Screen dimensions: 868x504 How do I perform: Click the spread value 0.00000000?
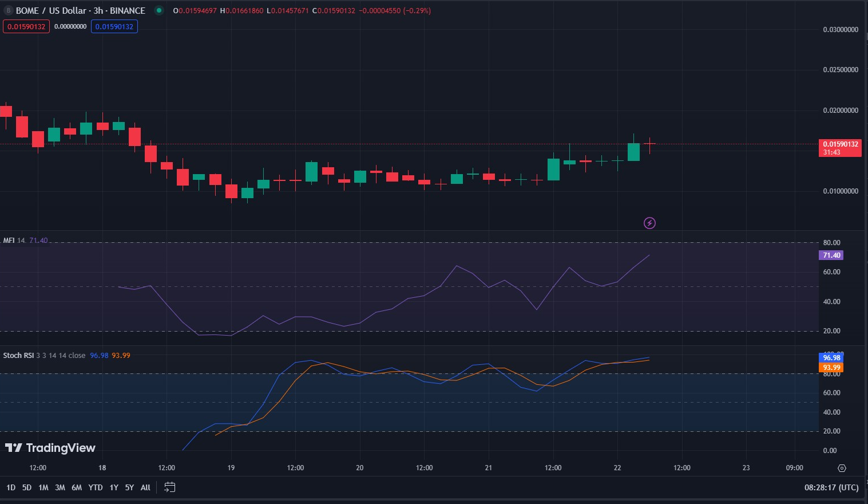click(x=70, y=26)
